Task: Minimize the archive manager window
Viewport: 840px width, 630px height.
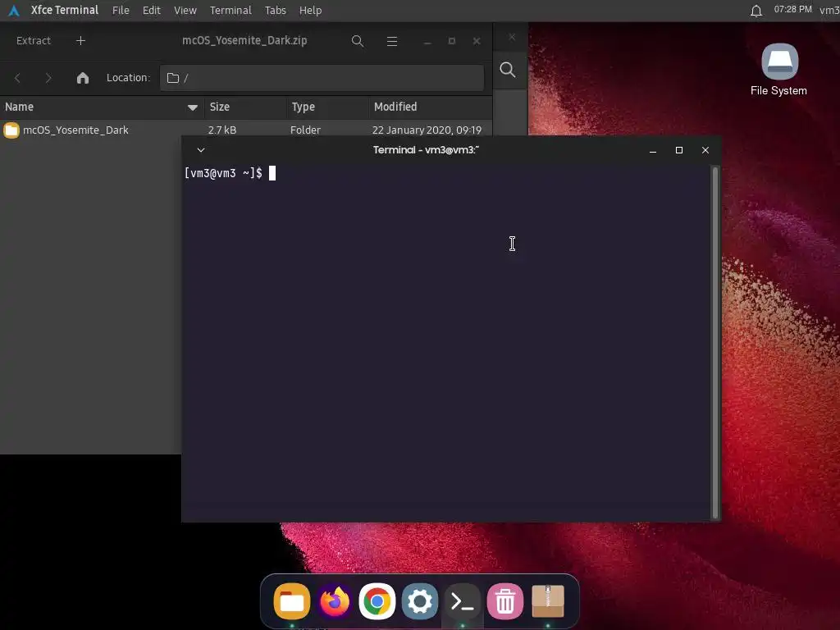Action: pos(427,41)
